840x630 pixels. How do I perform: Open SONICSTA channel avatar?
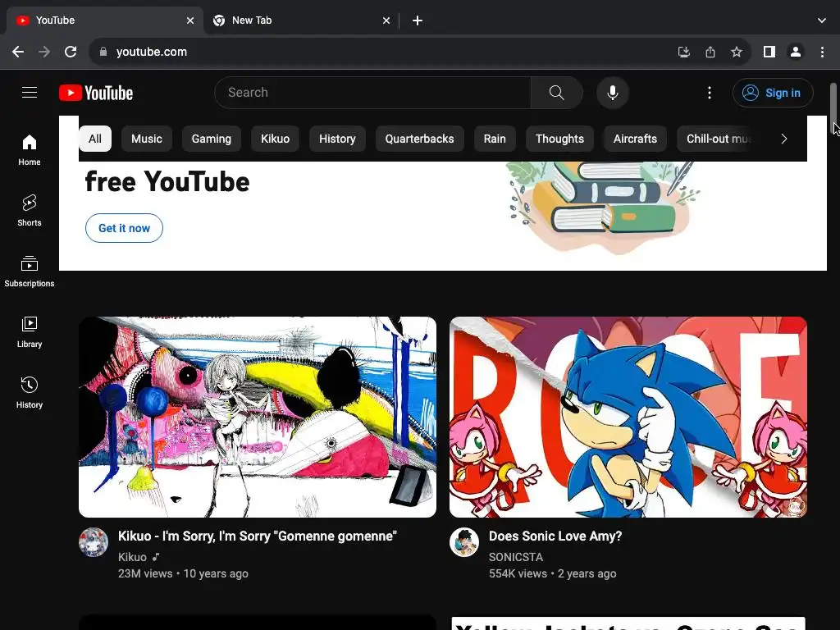(464, 542)
